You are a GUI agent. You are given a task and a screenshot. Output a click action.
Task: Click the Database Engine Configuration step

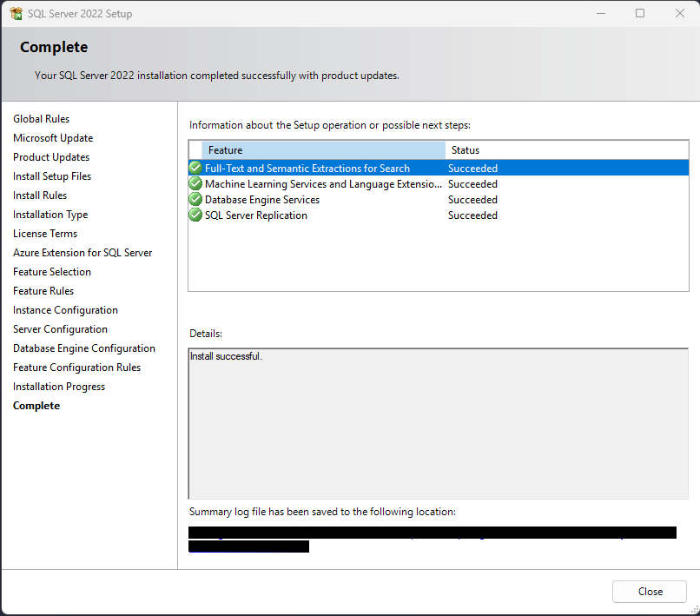coord(84,348)
